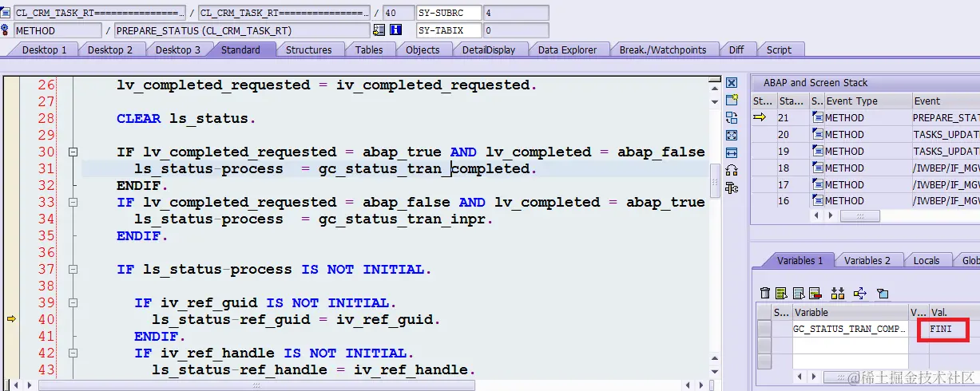The height and width of the screenshot is (391, 980).
Task: Open the Script tab
Action: [779, 49]
